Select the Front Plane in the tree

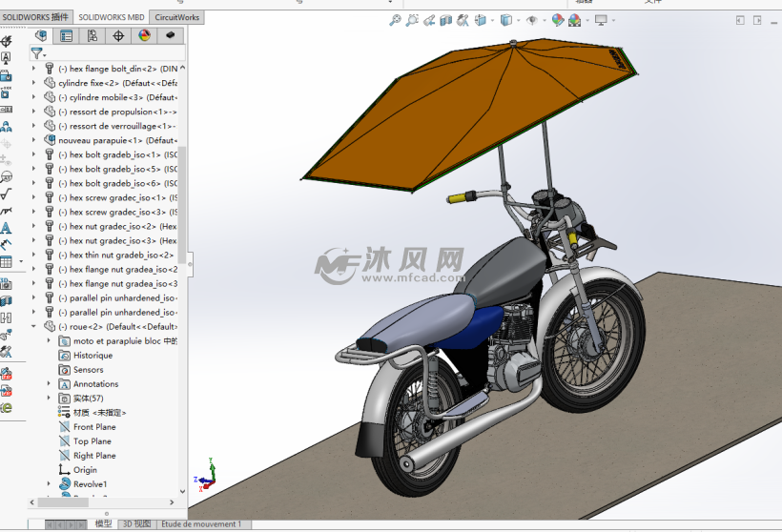94,427
